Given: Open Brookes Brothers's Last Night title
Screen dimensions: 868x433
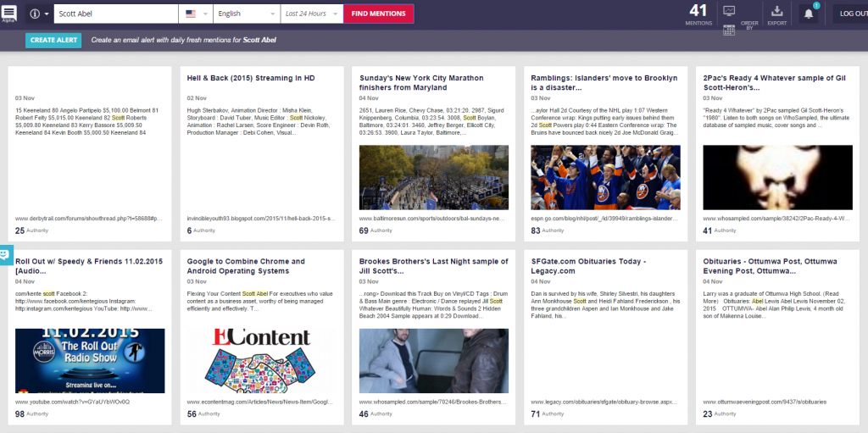Looking at the screenshot, I should coord(433,266).
